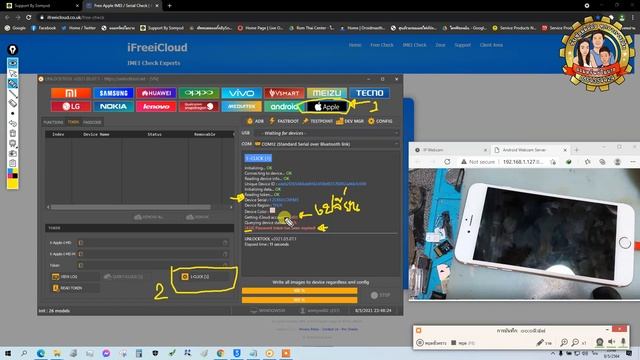Screen dimensions: 640x360
Task: Refresh the Android Webcam Server page
Action: tap(447, 162)
